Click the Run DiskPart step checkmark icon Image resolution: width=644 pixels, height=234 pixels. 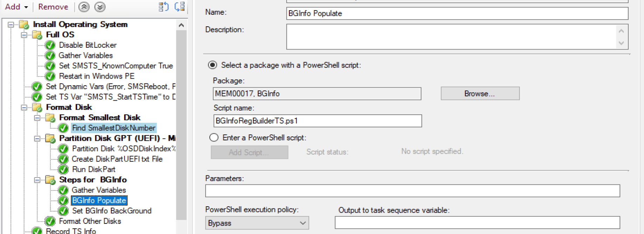(63, 169)
